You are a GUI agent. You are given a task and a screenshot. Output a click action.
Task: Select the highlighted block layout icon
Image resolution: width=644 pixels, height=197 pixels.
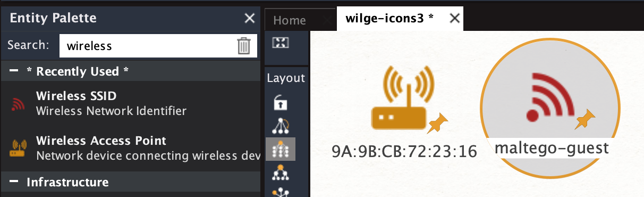click(x=281, y=149)
